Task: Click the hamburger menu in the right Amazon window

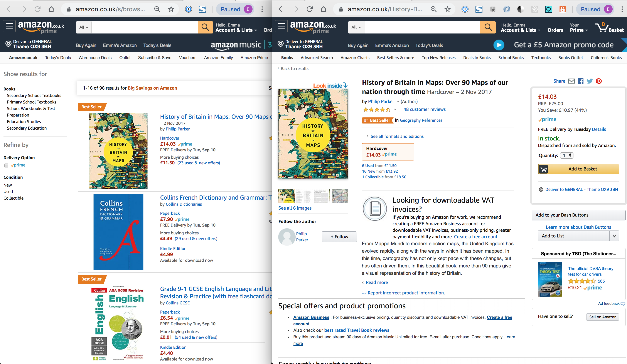Action: (x=281, y=26)
